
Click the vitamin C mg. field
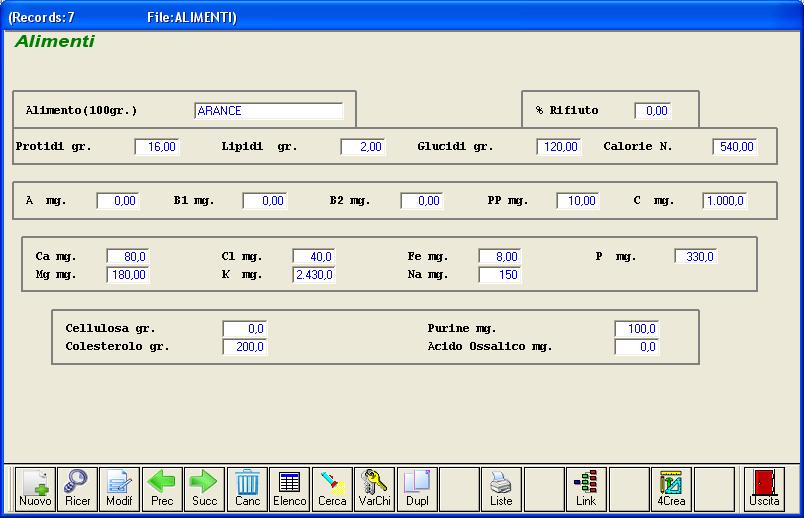pyautogui.click(x=725, y=201)
